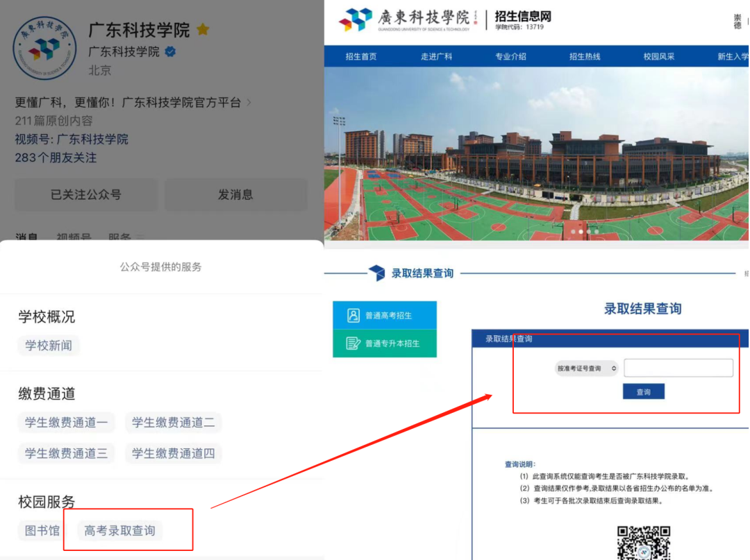Viewport: 750px width, 560px height.
Task: Open the 283个朋友关注 followers link
Action: tap(56, 158)
